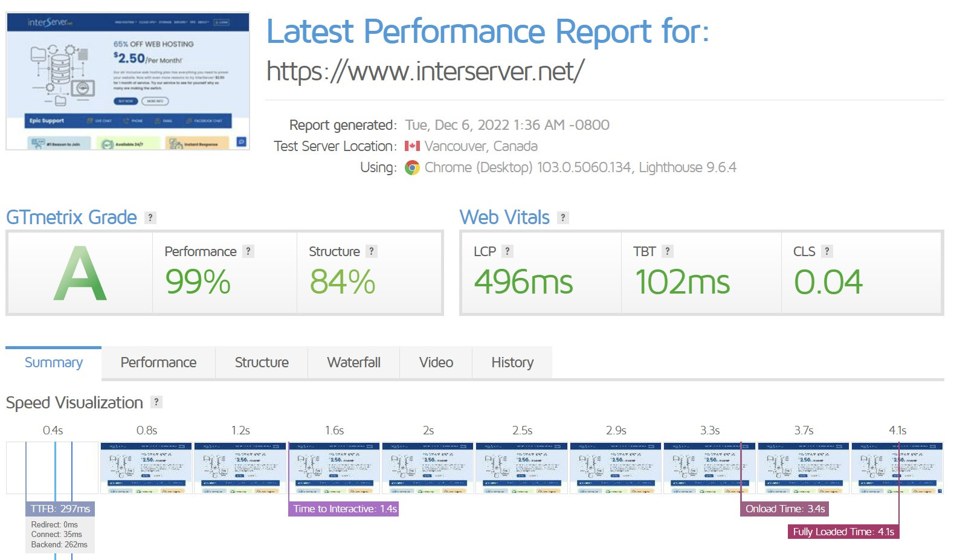Go to the Video tab

tap(436, 362)
